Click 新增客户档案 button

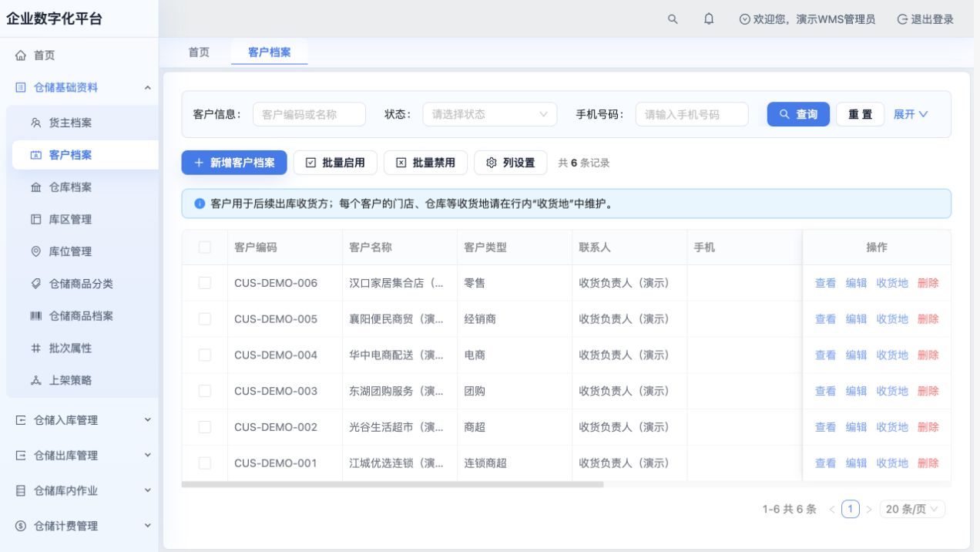pos(234,163)
